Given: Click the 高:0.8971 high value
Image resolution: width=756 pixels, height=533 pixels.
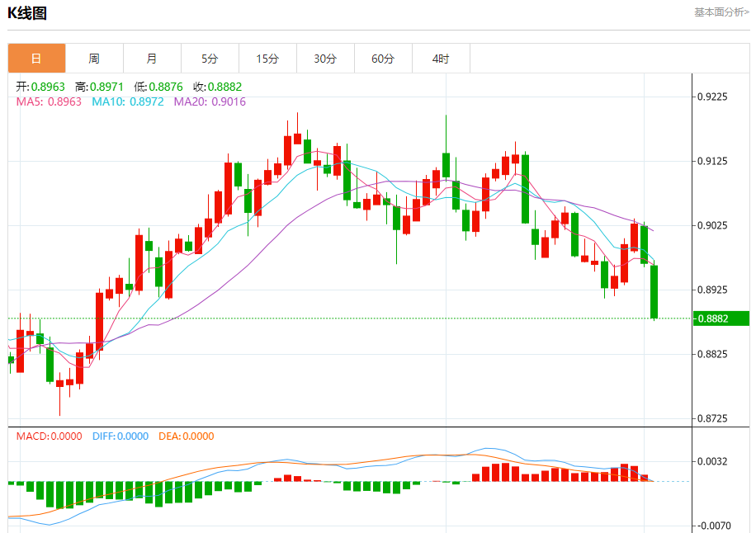Looking at the screenshot, I should 99,87.
